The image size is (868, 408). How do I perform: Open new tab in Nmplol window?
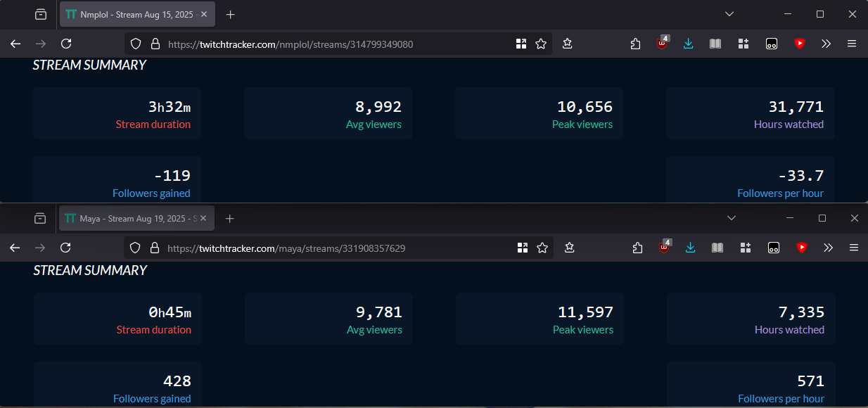(x=231, y=14)
